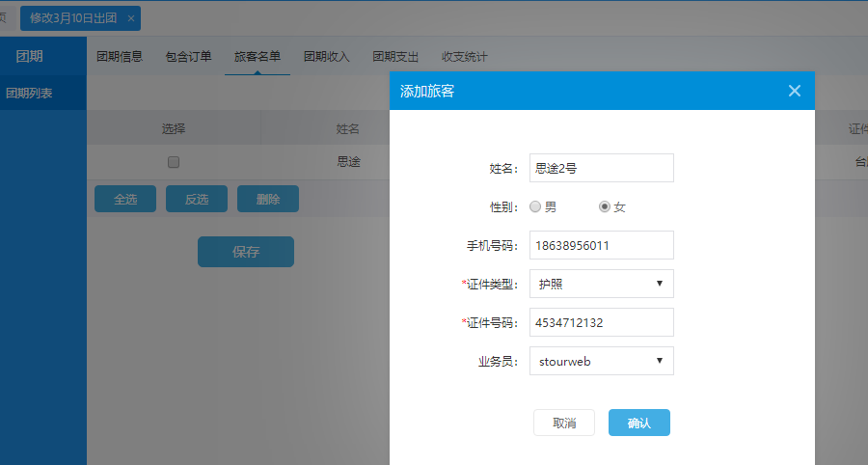Go to the 团期收入 tab

point(327,57)
